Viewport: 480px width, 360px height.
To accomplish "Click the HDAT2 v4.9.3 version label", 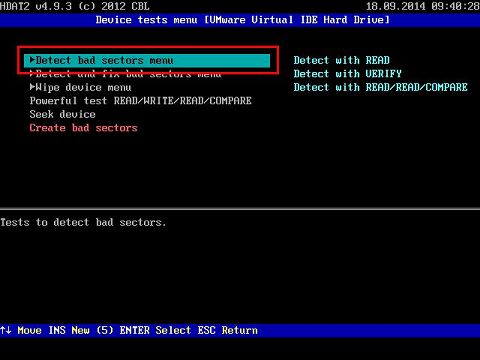I will (36, 6).
